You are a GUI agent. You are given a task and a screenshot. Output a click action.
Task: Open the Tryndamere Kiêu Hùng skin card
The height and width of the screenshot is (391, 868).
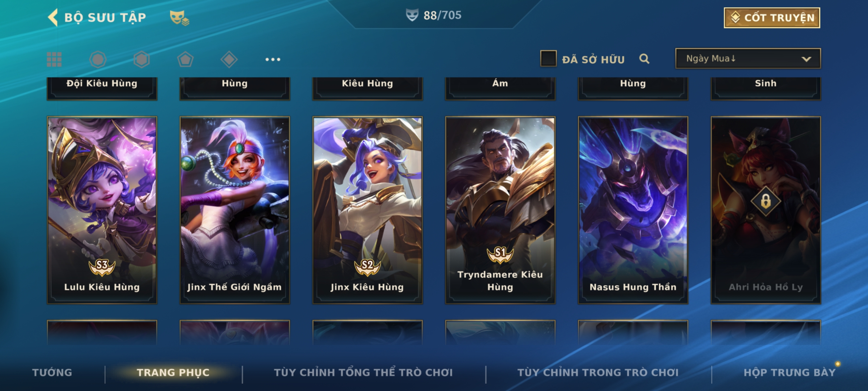click(x=500, y=210)
